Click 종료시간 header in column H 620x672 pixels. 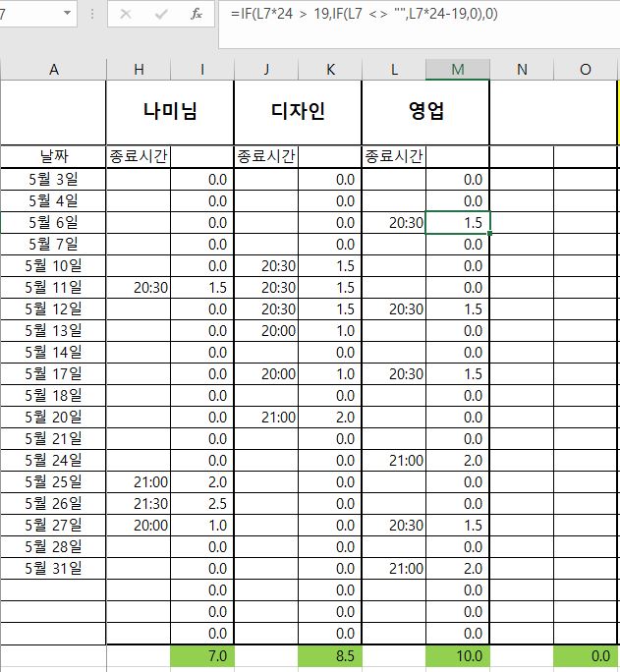click(139, 156)
